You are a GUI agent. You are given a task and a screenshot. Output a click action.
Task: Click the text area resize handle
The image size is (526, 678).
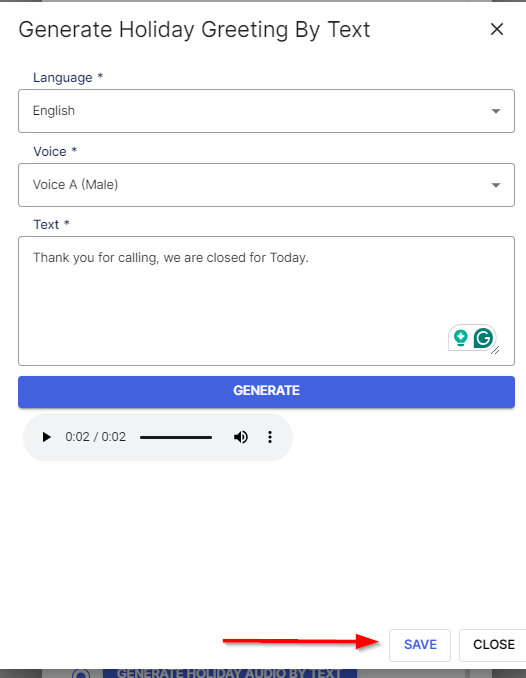click(x=496, y=350)
